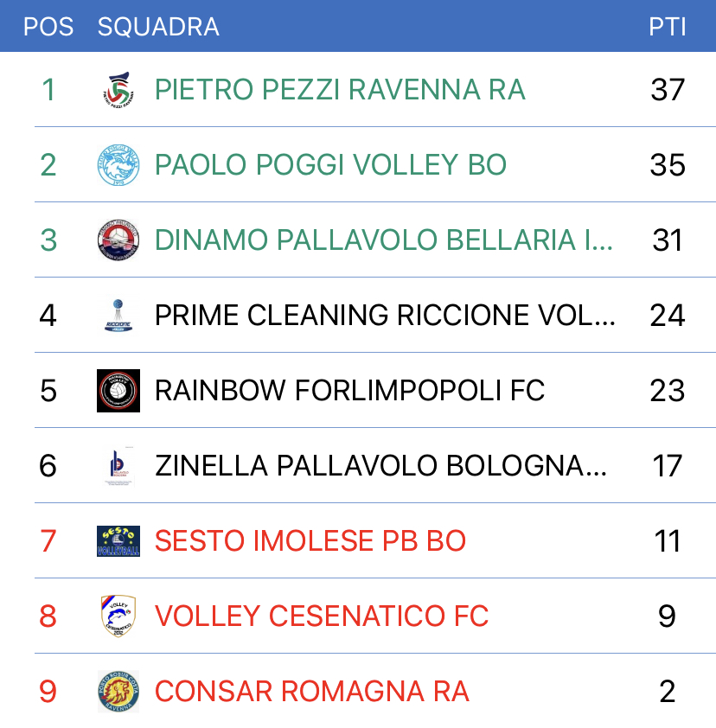This screenshot has height=728, width=716.
Task: Tap the Dinamo Pallavolo Bellaria logo
Action: pos(118,240)
